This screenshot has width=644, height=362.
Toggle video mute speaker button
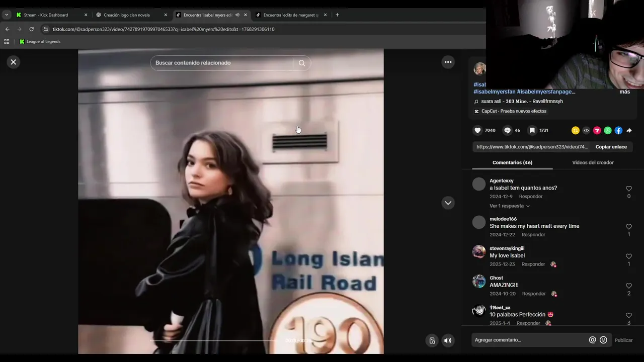[x=447, y=340]
